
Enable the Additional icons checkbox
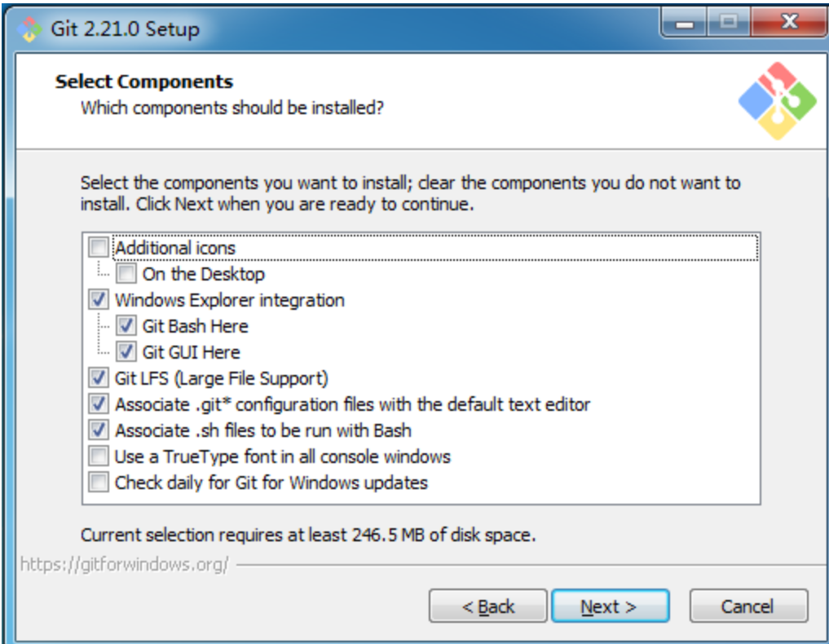(99, 247)
